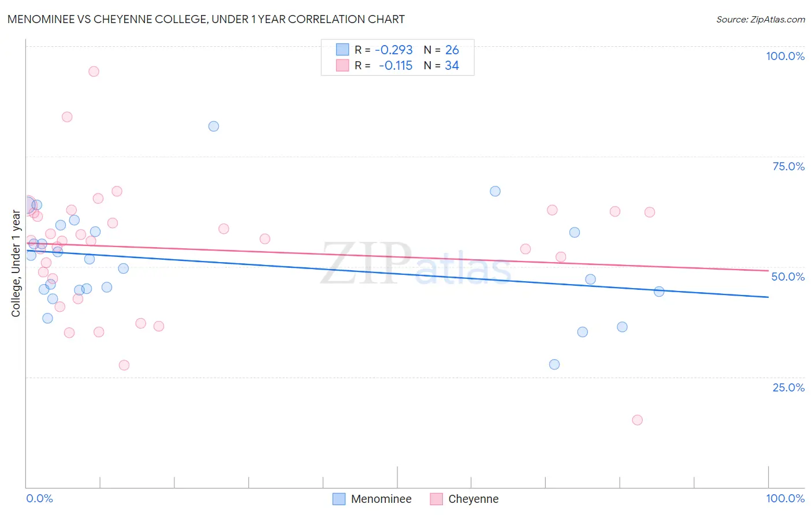Select the lowest pink point near 15%
This screenshot has height=515, width=812.
pyautogui.click(x=638, y=420)
